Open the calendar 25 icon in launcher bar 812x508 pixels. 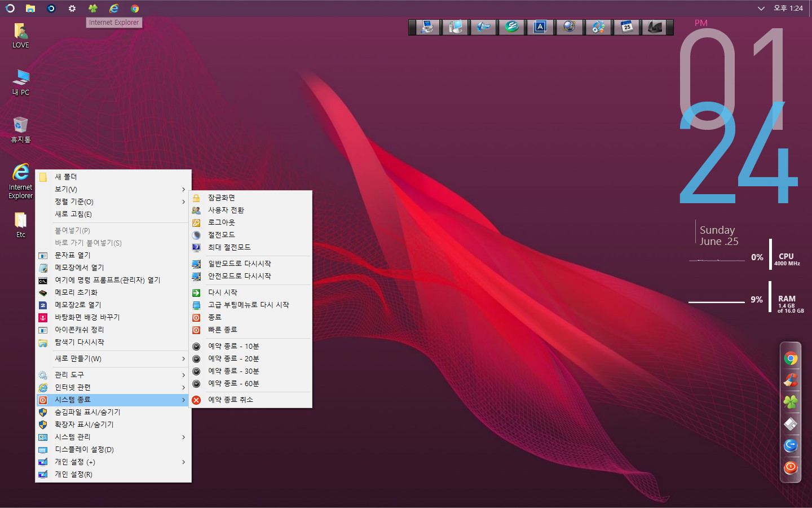[626, 27]
